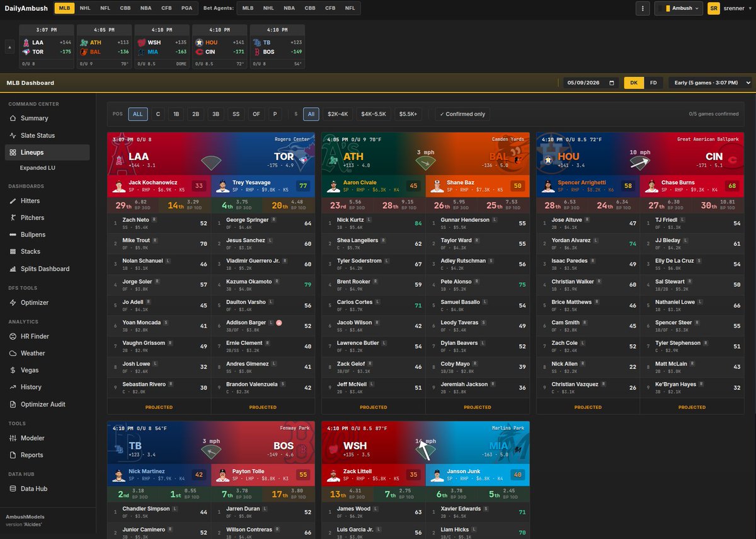Click the Jack Kochanowicz pitcher headshot

[x=118, y=185]
